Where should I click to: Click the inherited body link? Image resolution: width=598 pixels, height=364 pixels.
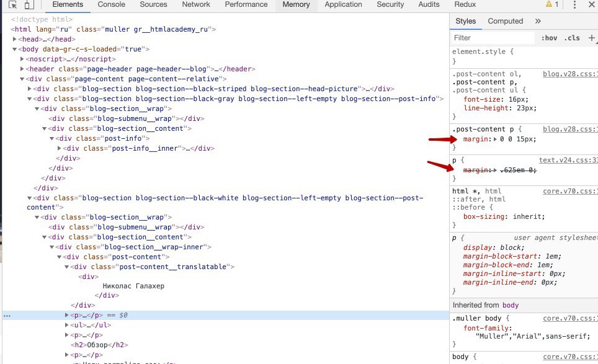click(x=511, y=305)
